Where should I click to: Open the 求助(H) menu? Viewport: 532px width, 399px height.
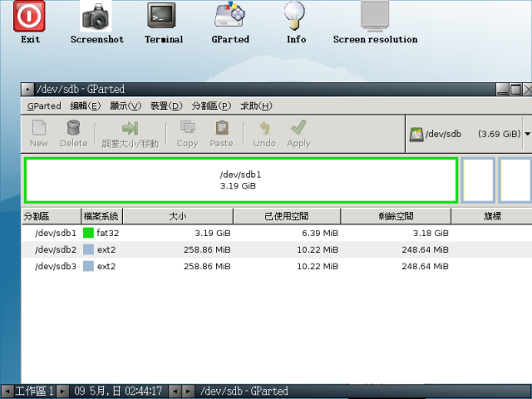click(x=256, y=106)
